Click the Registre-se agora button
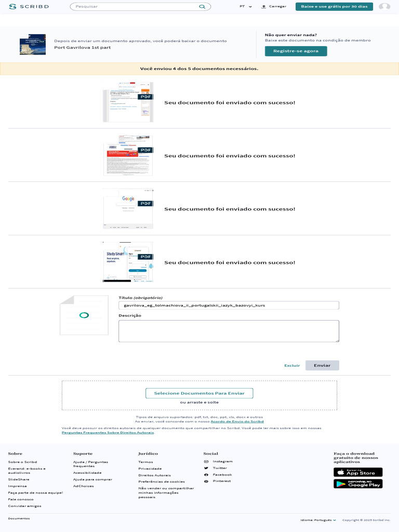This screenshot has width=399, height=532. [x=296, y=51]
